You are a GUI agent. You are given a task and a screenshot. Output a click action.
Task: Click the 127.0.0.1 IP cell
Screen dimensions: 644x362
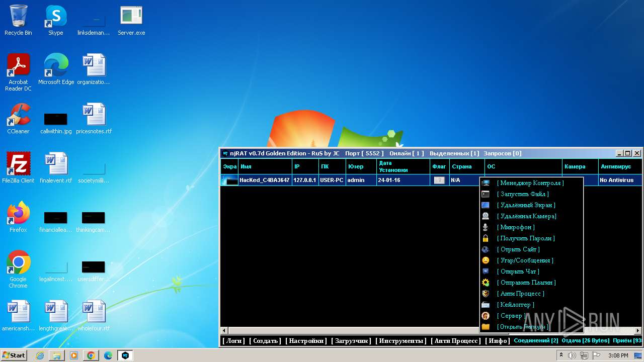305,180
